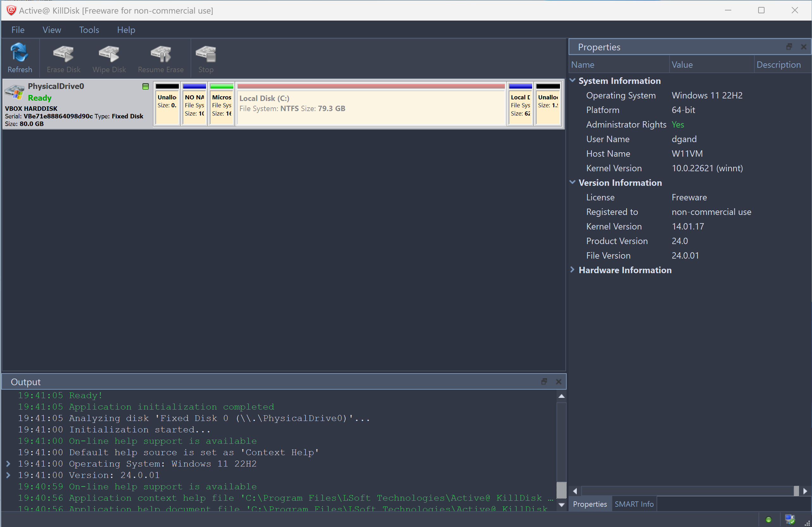The height and width of the screenshot is (527, 812).
Task: Expand the Operating System log entry
Action: tap(8, 464)
